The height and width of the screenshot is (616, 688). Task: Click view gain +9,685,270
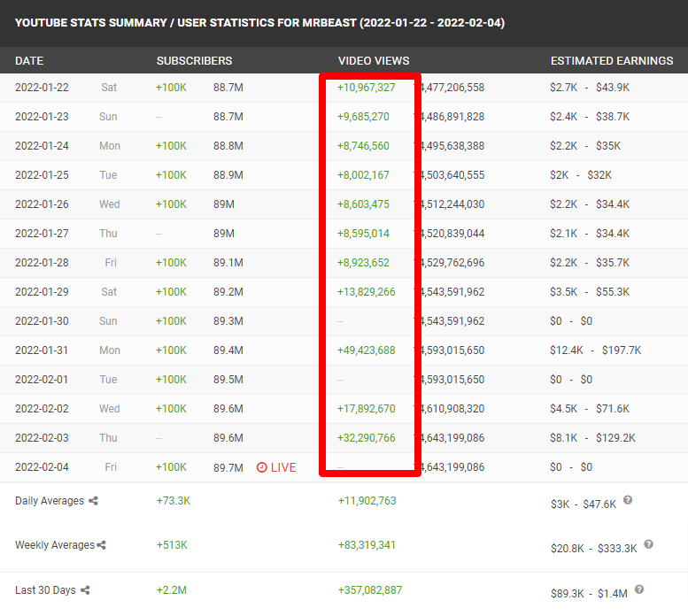click(x=363, y=117)
